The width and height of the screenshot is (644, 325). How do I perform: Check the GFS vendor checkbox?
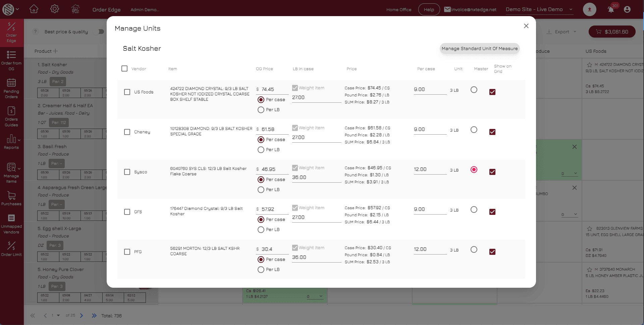coord(127,212)
